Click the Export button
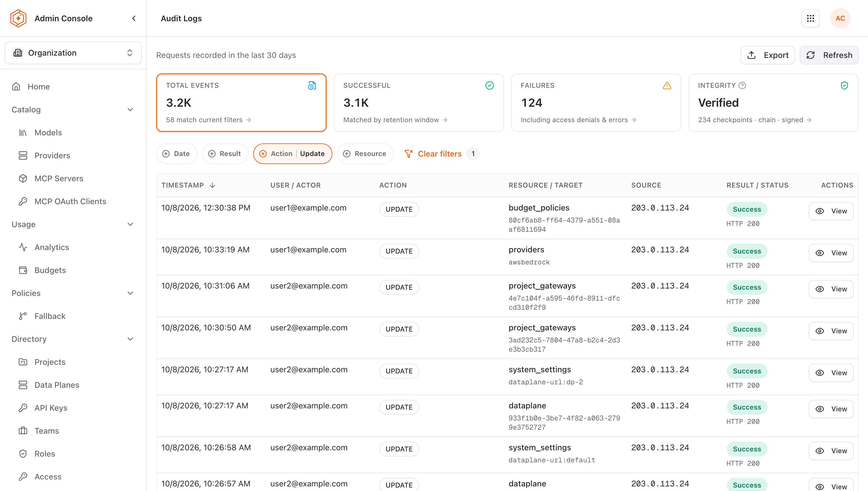Screen dimensions: 868x491 pyautogui.click(x=768, y=55)
